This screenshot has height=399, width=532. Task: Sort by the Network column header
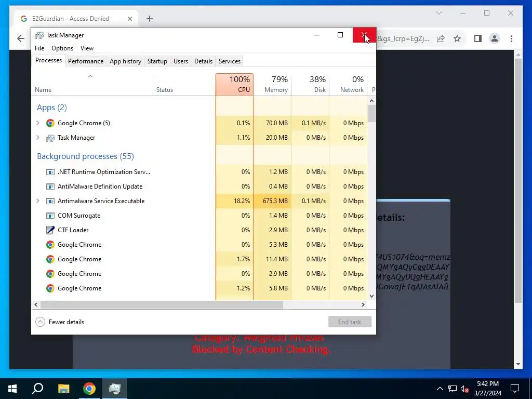tap(348, 85)
